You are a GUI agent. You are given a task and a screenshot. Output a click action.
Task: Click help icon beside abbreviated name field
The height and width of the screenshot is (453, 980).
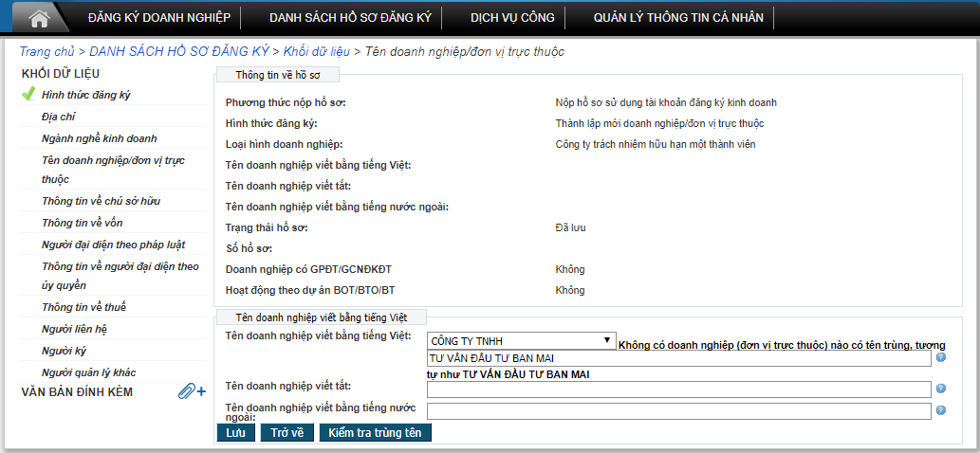(x=940, y=389)
